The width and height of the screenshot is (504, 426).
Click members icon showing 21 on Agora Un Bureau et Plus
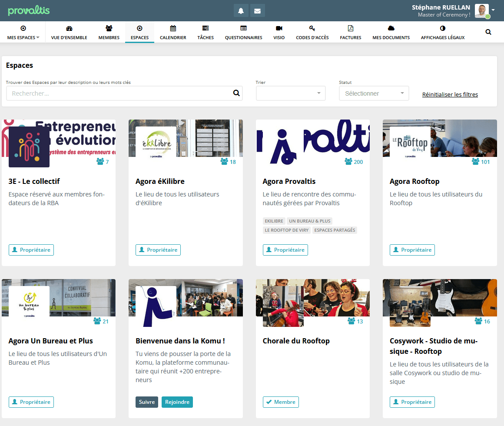point(101,321)
